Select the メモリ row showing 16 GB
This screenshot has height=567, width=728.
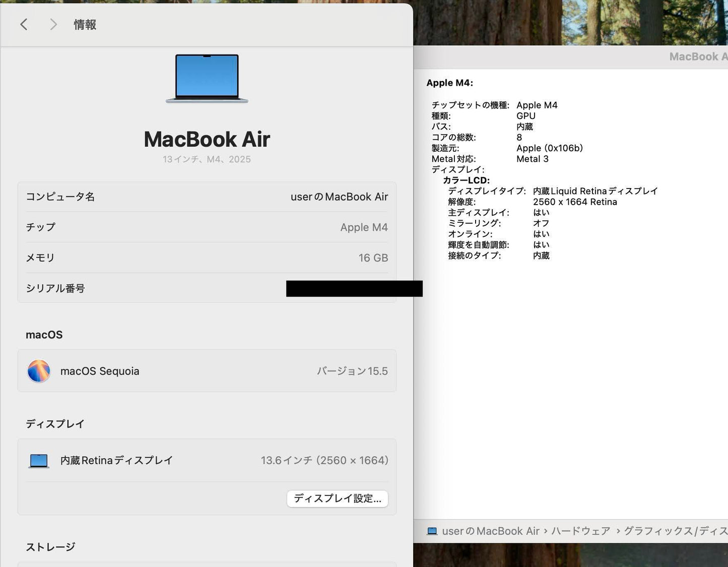coord(207,258)
